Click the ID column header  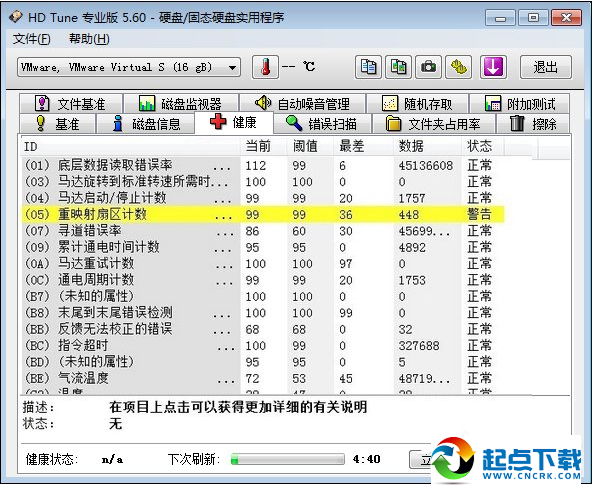click(x=130, y=146)
